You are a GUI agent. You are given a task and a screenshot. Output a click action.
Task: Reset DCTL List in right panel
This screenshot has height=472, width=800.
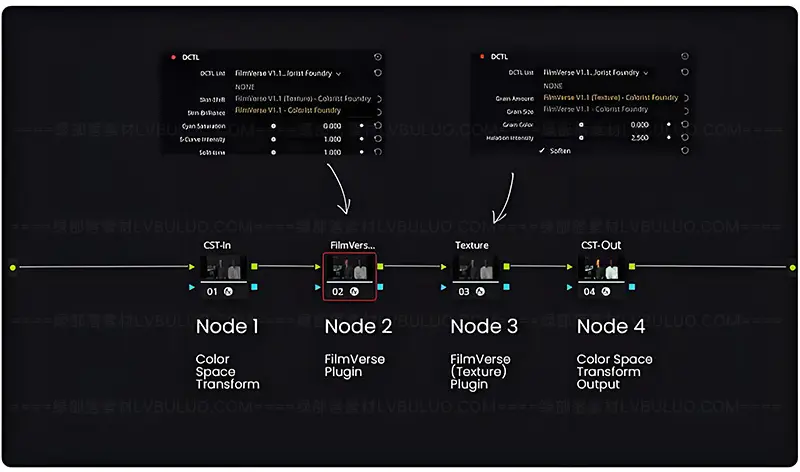[x=685, y=72]
